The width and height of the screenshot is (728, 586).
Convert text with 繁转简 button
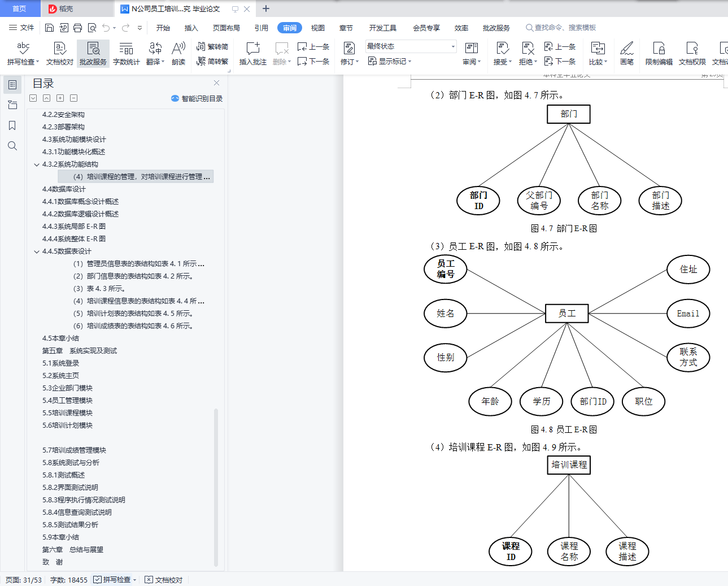212,46
